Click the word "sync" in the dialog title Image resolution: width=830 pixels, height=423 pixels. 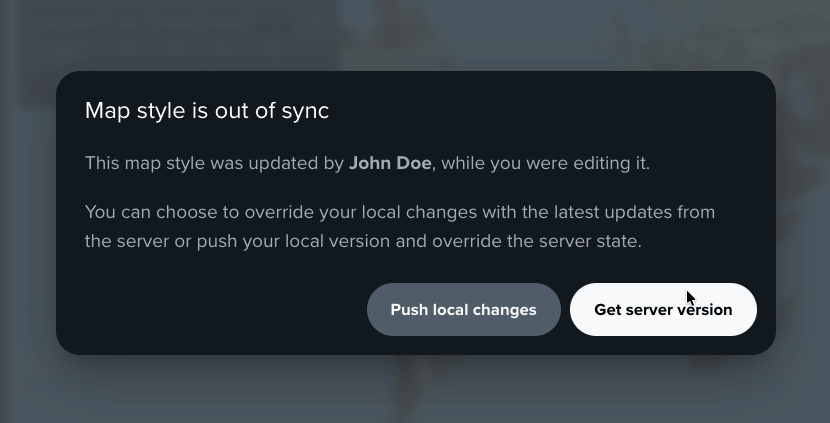(x=305, y=111)
